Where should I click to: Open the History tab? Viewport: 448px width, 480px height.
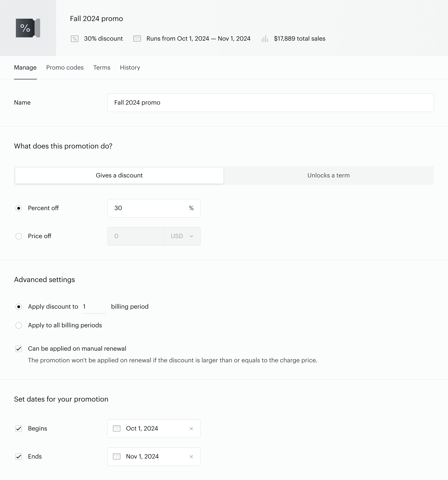coord(130,68)
